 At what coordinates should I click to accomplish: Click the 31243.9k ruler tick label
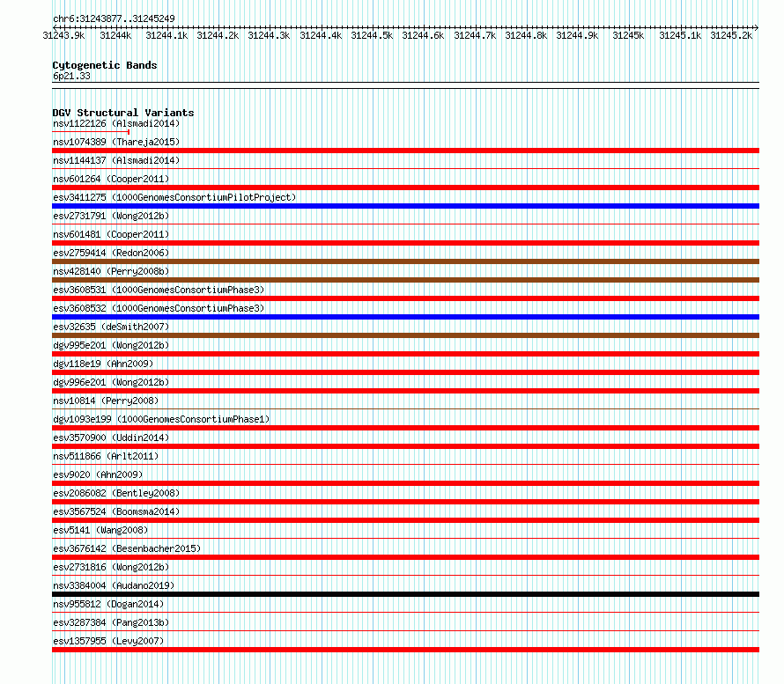click(64, 35)
